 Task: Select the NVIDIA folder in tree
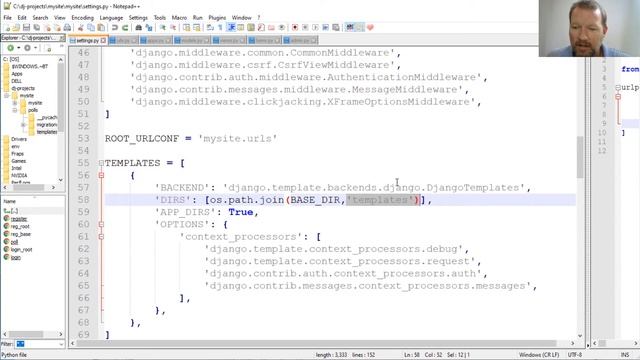(x=19, y=176)
